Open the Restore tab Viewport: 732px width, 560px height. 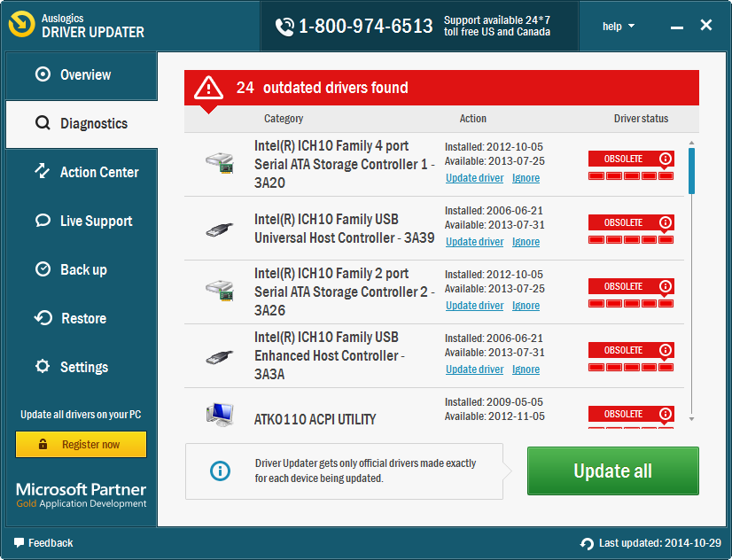[82, 318]
